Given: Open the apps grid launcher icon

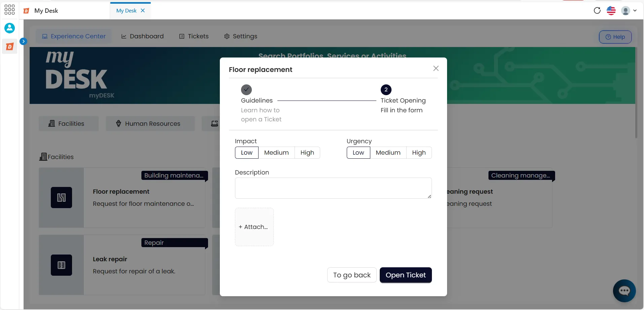Looking at the screenshot, I should [9, 10].
